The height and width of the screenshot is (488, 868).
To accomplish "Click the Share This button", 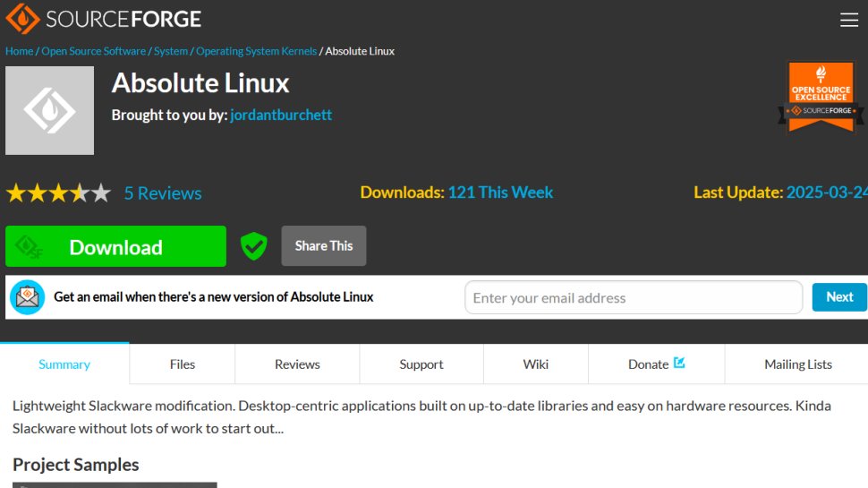I will (324, 246).
